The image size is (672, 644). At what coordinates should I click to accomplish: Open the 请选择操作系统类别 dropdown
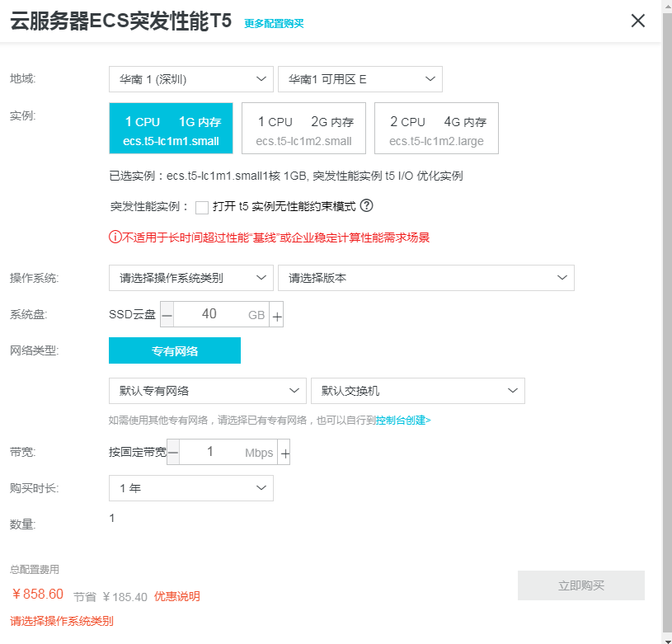[x=191, y=278]
